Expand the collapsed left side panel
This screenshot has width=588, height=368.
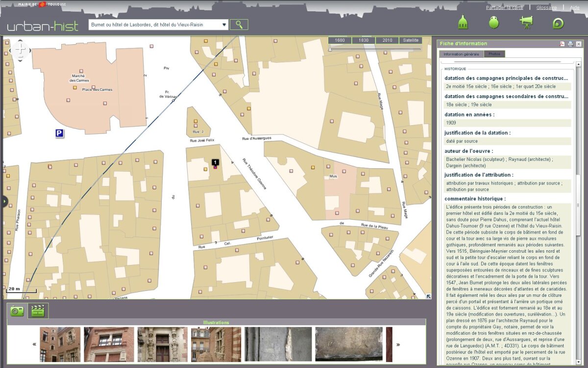point(4,202)
